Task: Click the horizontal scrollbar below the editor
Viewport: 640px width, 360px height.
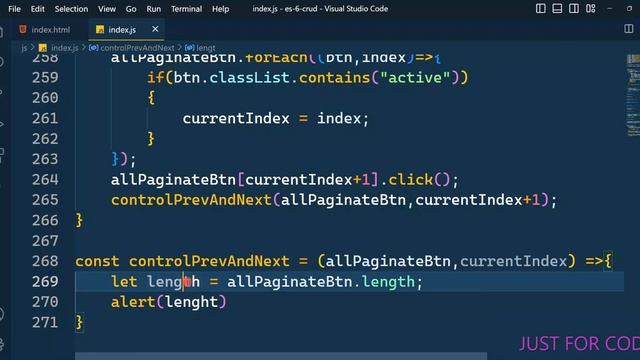Action: (x=281, y=356)
